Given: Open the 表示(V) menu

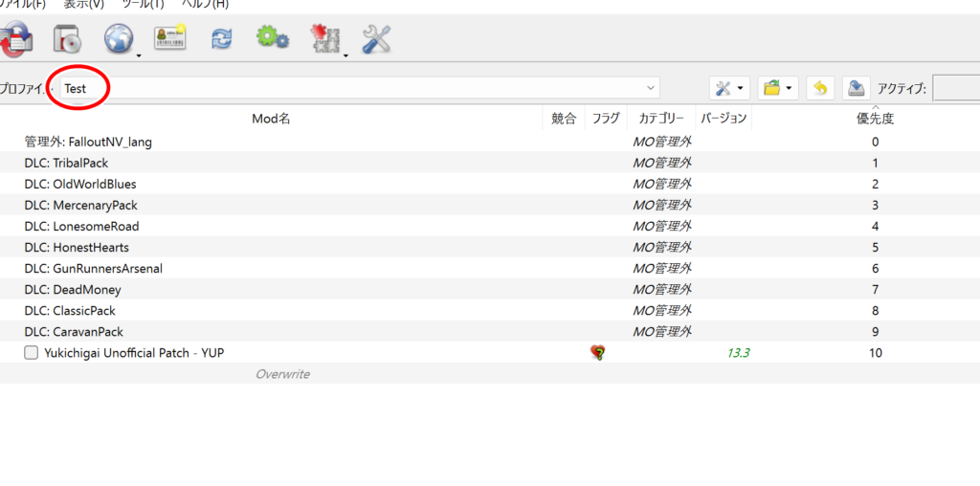Looking at the screenshot, I should 83,3.
